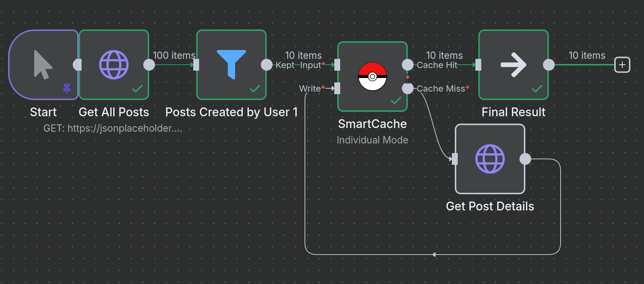Select the Start trigger node cursor icon
644x284 pixels.
click(x=43, y=65)
